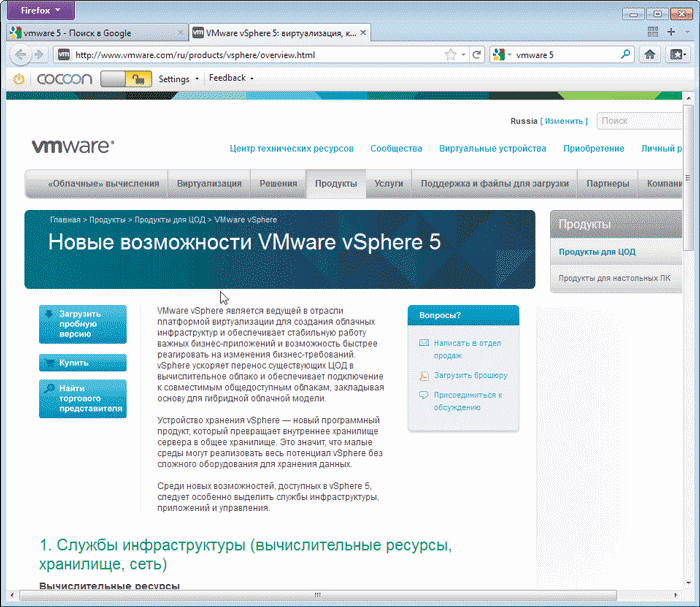
Task: Close the Google search tab
Action: pyautogui.click(x=180, y=33)
